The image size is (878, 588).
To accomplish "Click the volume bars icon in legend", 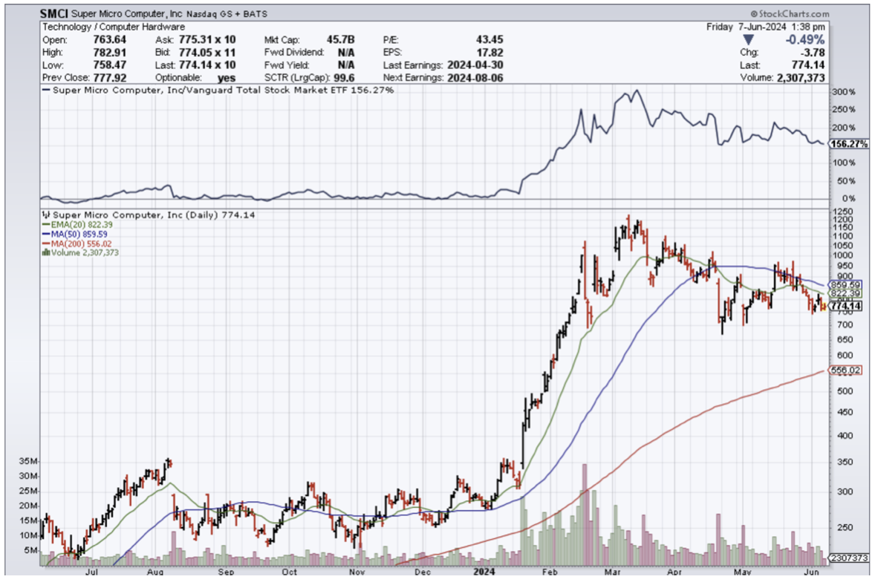I will (x=45, y=252).
